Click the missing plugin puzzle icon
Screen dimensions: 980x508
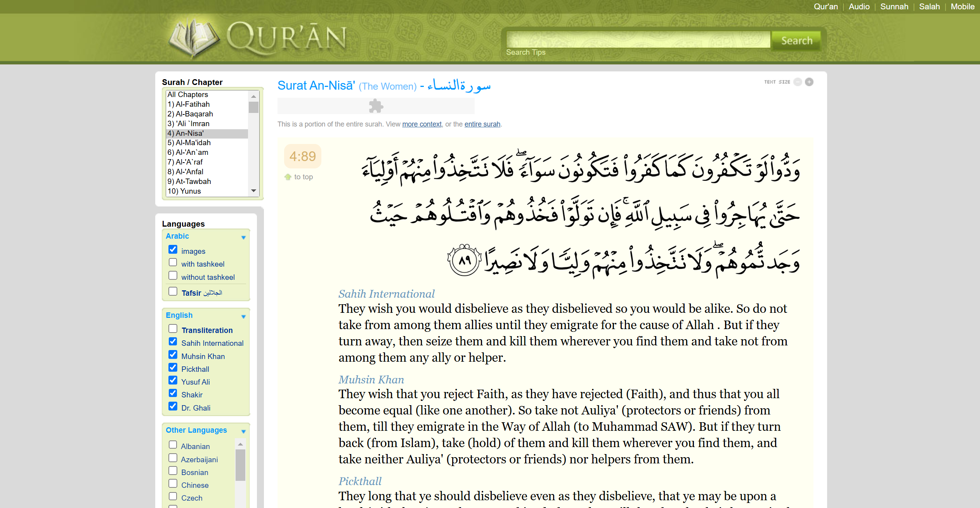[x=376, y=106]
